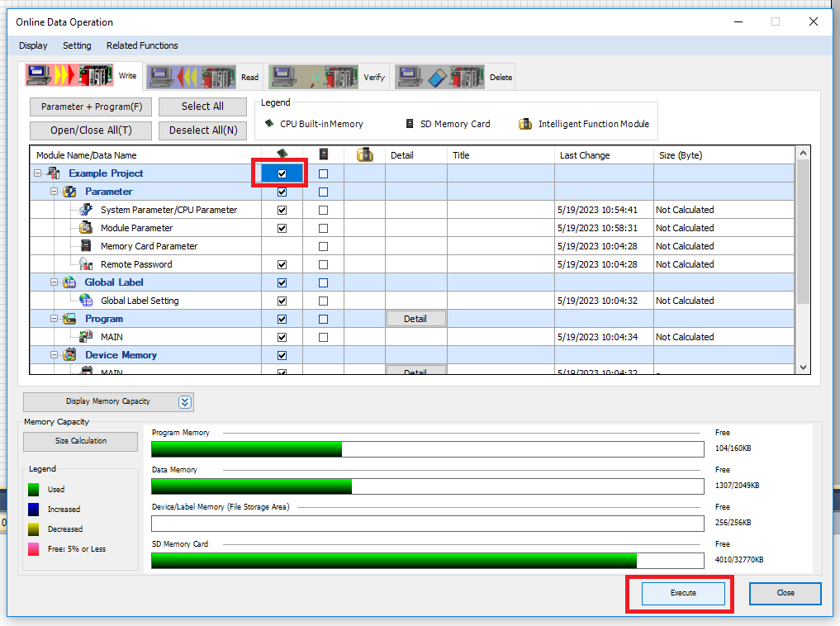
Task: Click the Module Parameter item icon
Action: pyautogui.click(x=86, y=228)
